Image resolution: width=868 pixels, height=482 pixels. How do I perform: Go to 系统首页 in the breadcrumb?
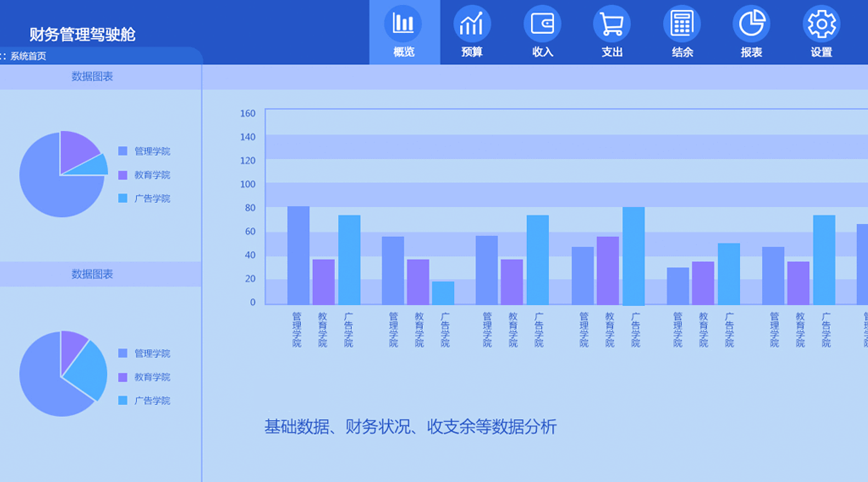(28, 56)
